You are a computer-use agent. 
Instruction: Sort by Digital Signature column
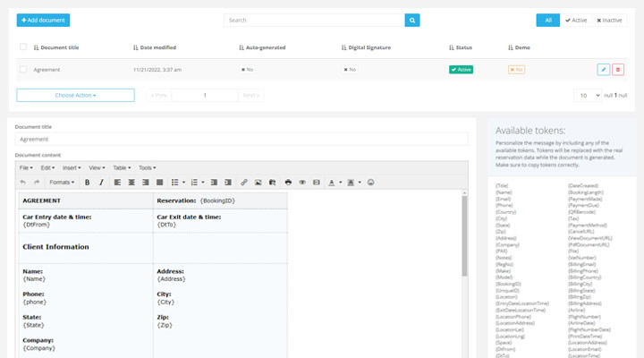[366, 47]
